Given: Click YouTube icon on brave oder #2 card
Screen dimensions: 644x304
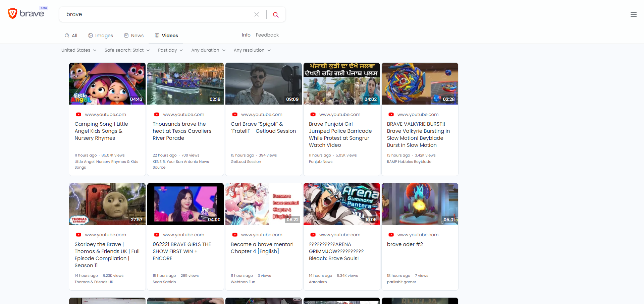Looking at the screenshot, I should tap(391, 235).
